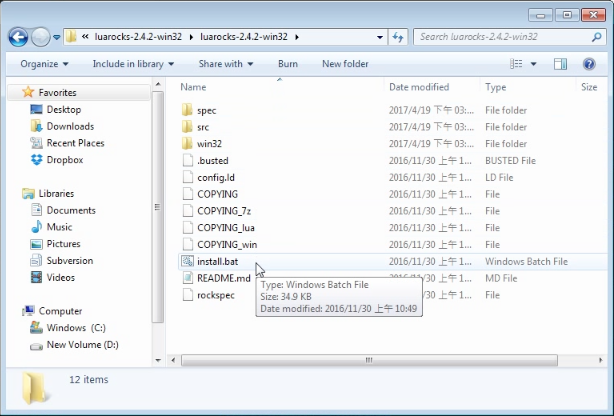Change your view icon button

click(516, 64)
